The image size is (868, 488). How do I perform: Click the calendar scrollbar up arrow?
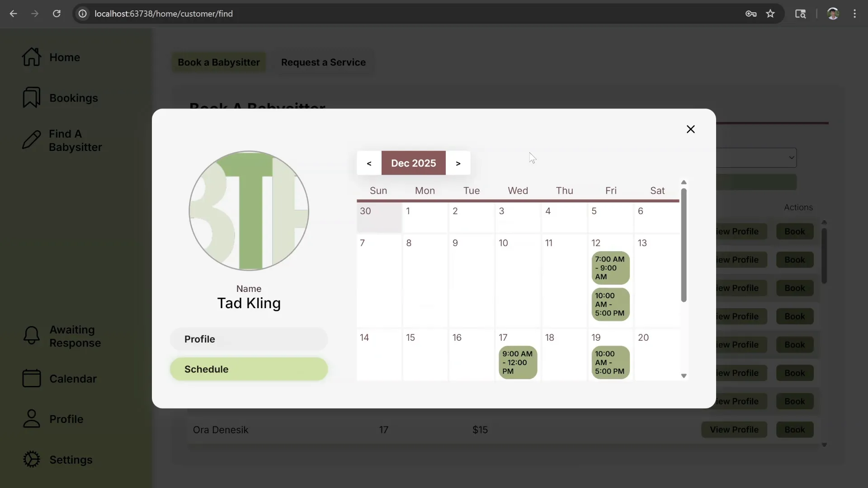pyautogui.click(x=684, y=182)
